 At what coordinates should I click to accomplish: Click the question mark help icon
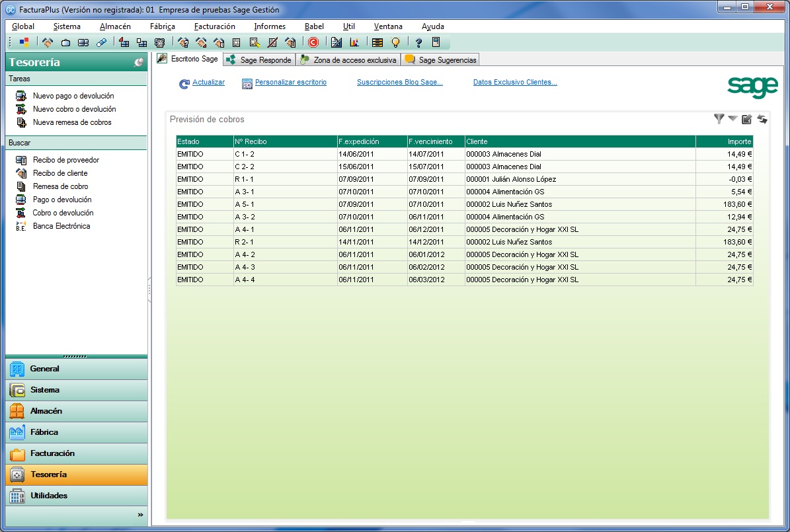[418, 42]
